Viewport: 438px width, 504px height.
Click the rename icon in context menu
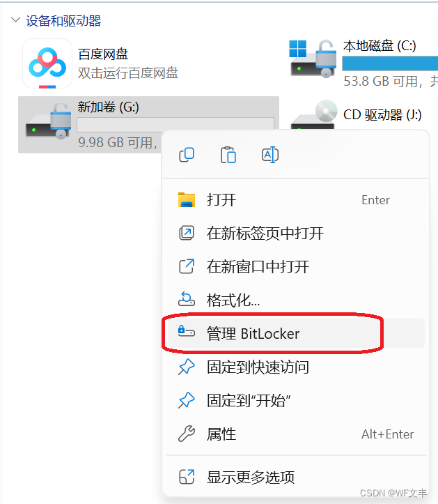click(270, 155)
